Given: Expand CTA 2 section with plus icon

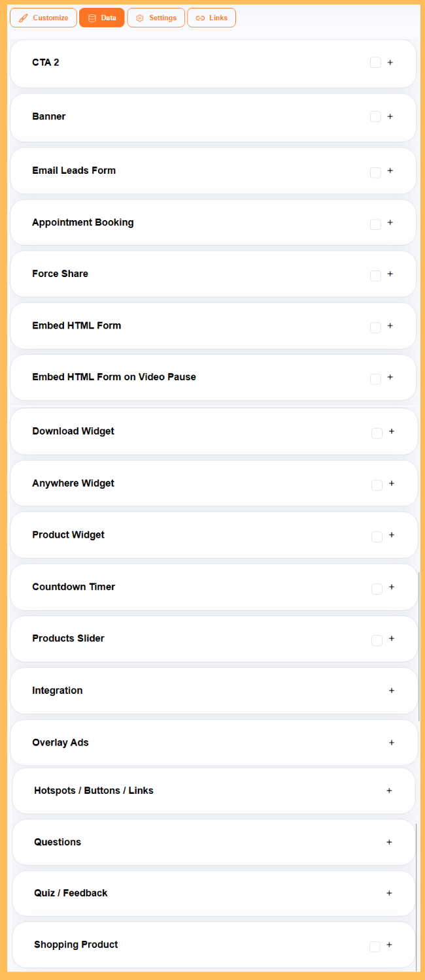Looking at the screenshot, I should (390, 63).
